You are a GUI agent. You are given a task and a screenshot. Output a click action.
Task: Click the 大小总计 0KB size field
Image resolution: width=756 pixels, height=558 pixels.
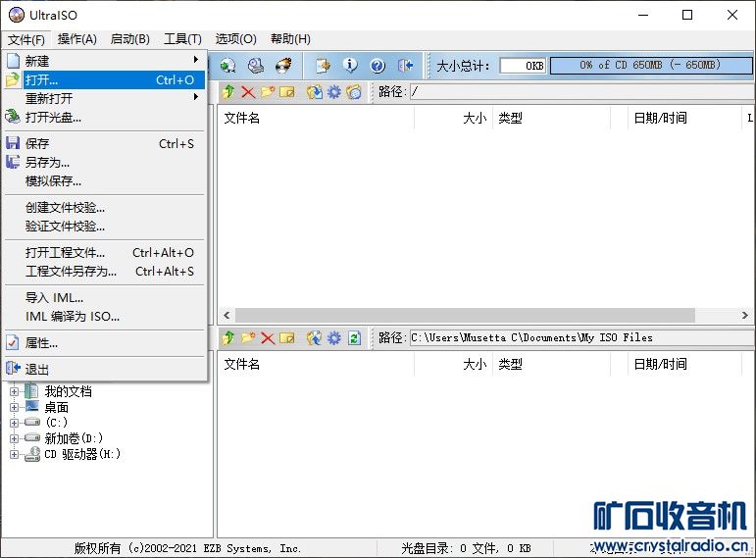524,66
